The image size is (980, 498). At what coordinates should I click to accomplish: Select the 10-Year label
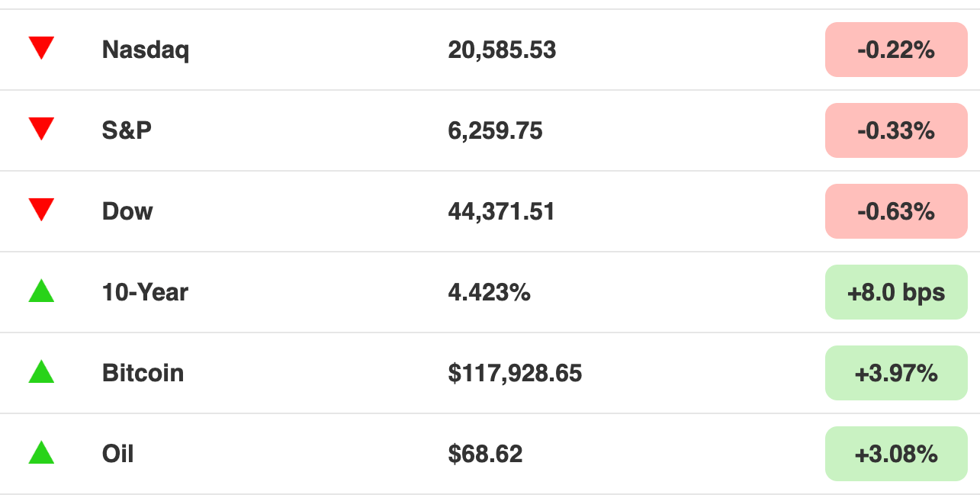point(145,292)
